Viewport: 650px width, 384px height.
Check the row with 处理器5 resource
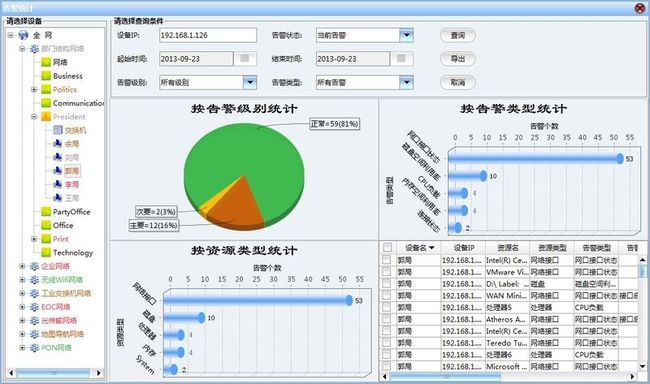point(386,307)
